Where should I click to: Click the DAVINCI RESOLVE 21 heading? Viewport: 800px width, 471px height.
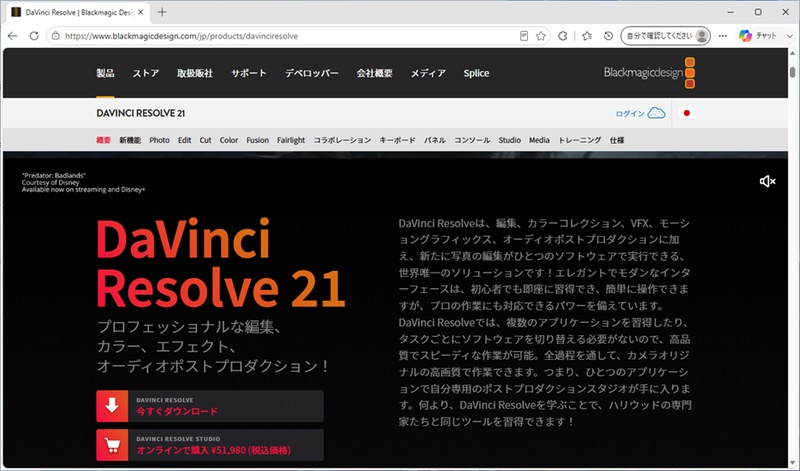coord(141,113)
